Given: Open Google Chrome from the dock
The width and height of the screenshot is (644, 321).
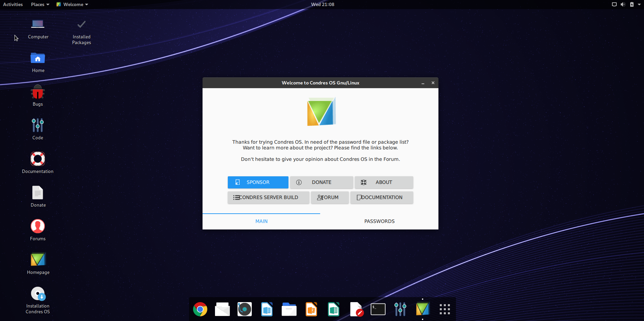Looking at the screenshot, I should 200,309.
